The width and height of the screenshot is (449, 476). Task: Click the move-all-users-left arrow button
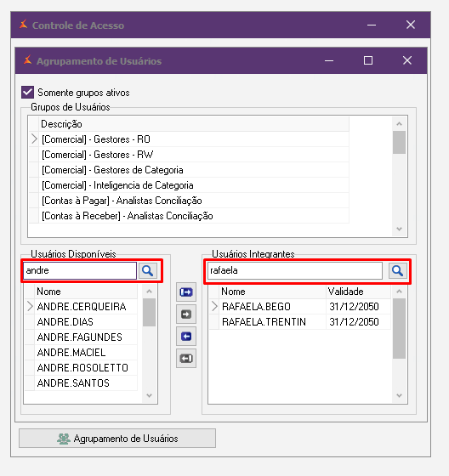186,359
